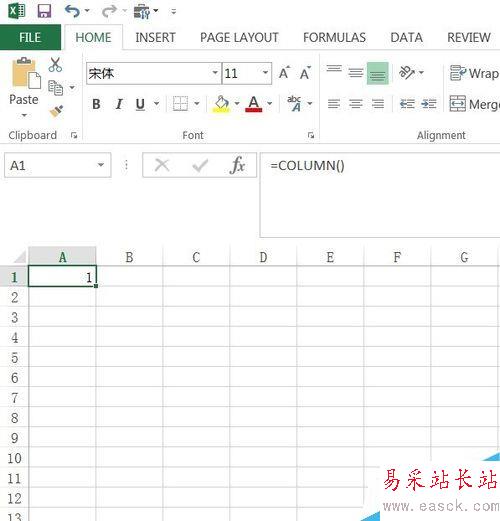Apply cell borders icon
Viewport: 500px width, 521px height.
click(x=180, y=104)
